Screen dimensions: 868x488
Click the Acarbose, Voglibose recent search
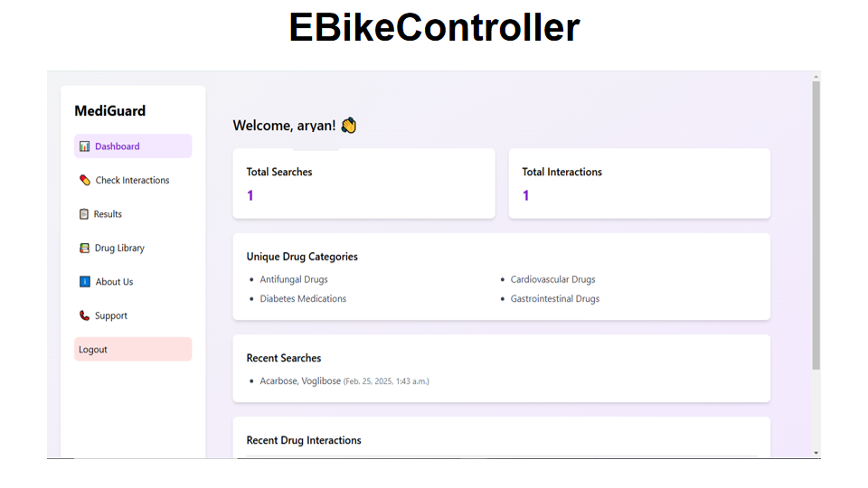[300, 380]
